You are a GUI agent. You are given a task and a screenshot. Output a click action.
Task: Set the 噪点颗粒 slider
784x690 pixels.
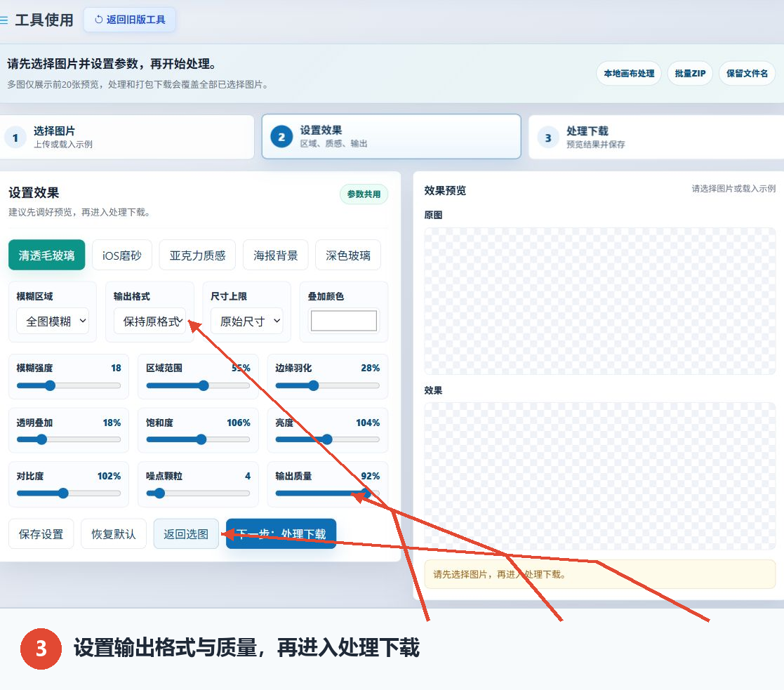click(198, 493)
